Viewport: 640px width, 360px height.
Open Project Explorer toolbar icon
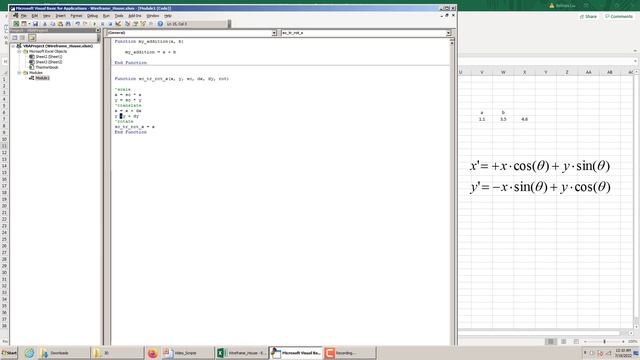pyautogui.click(x=127, y=24)
